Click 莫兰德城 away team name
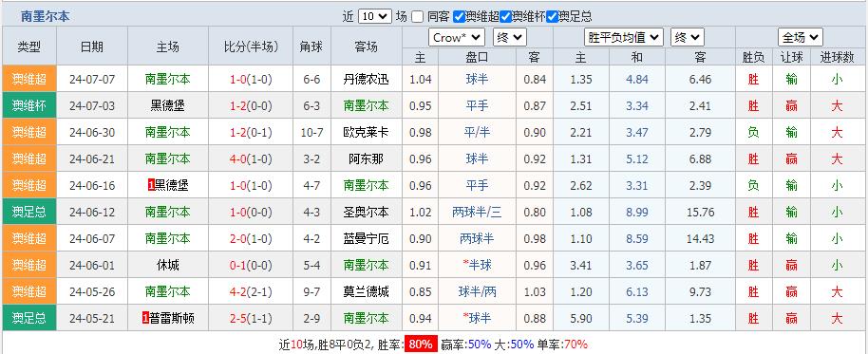This screenshot has height=354, width=868. pyautogui.click(x=366, y=291)
